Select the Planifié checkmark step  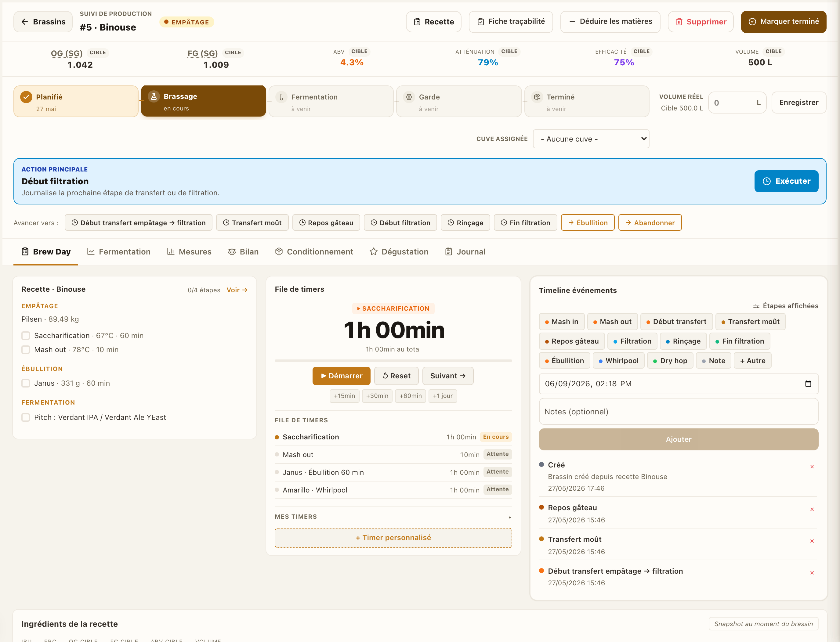click(76, 101)
